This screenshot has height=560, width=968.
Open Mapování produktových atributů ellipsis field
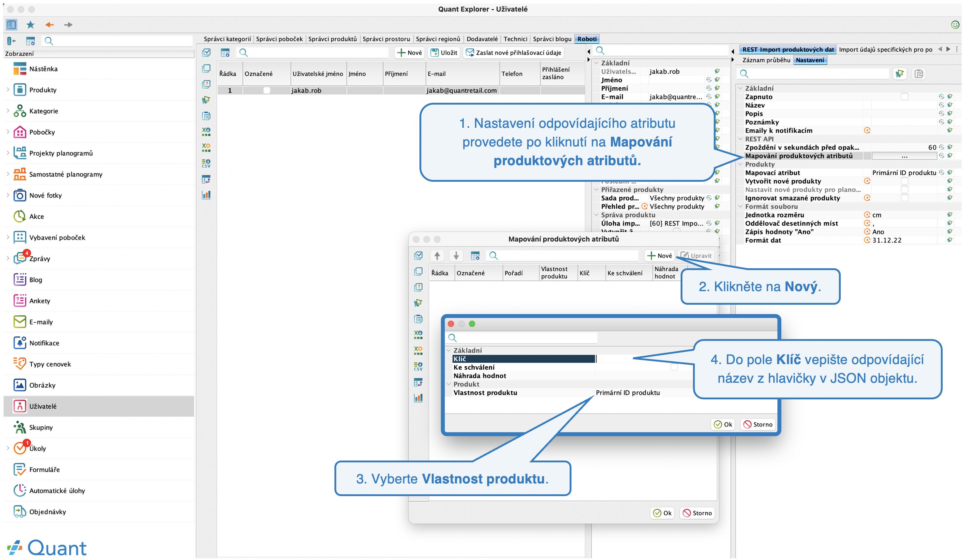click(904, 156)
